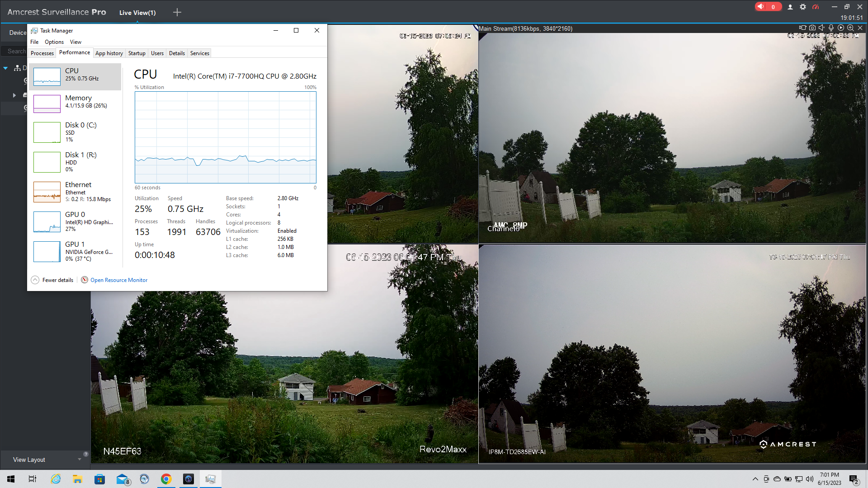Screen dimensions: 868x488
Task: Select GPU 0 Intel HD Graphics entry
Action: point(75,221)
